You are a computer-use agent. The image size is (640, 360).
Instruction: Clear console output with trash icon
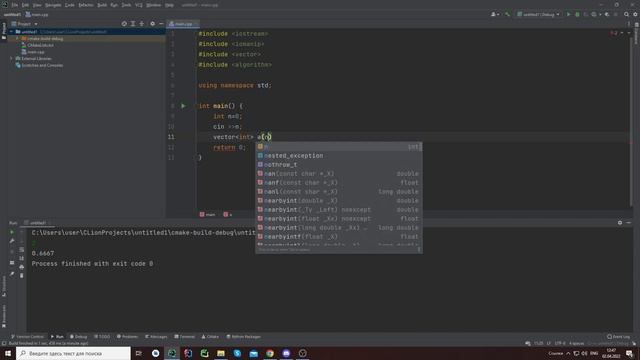22,276
